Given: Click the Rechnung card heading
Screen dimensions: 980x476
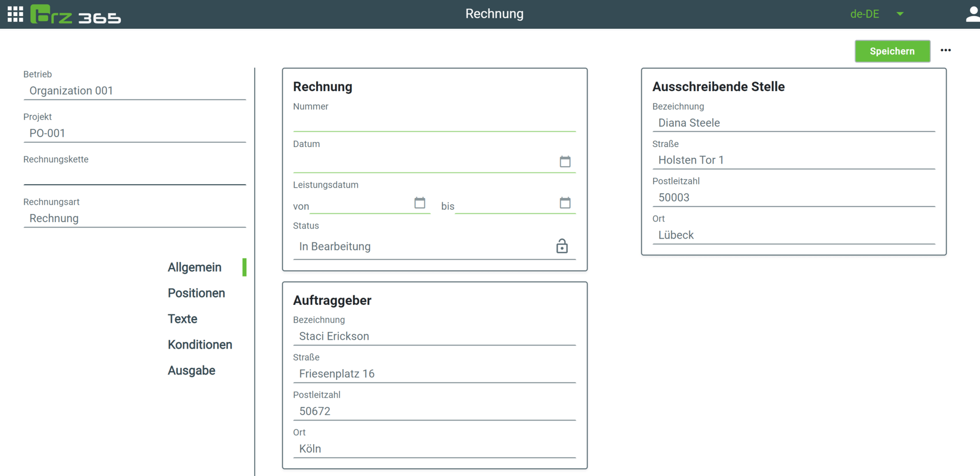Looking at the screenshot, I should (322, 87).
